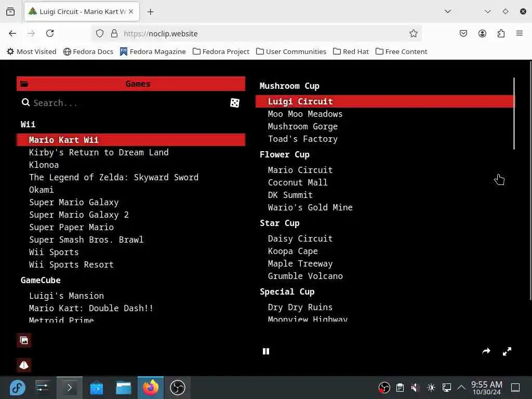Click the Firefox forward arrow

(x=31, y=33)
